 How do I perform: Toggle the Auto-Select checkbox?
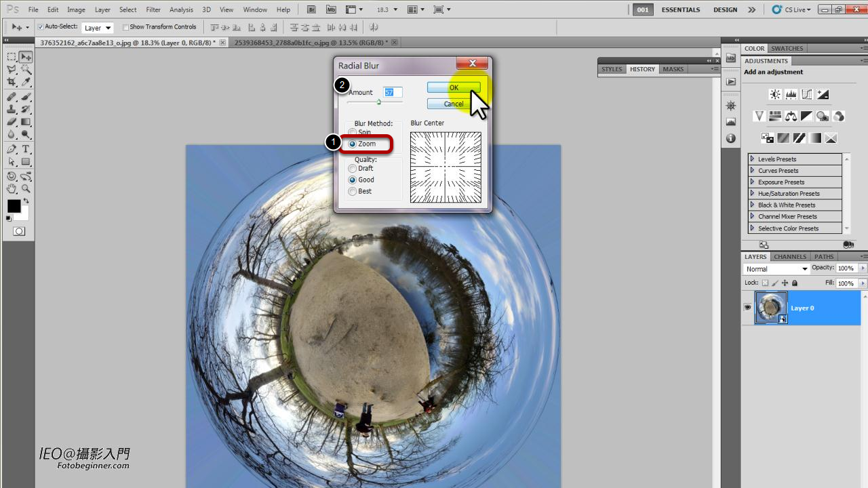[x=41, y=27]
